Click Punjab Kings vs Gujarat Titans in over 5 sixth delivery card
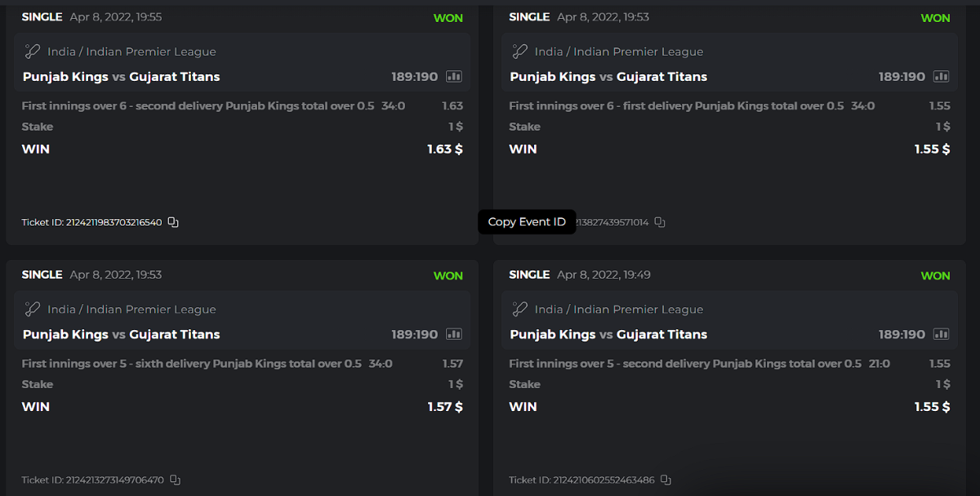This screenshot has height=496, width=980. tap(121, 334)
